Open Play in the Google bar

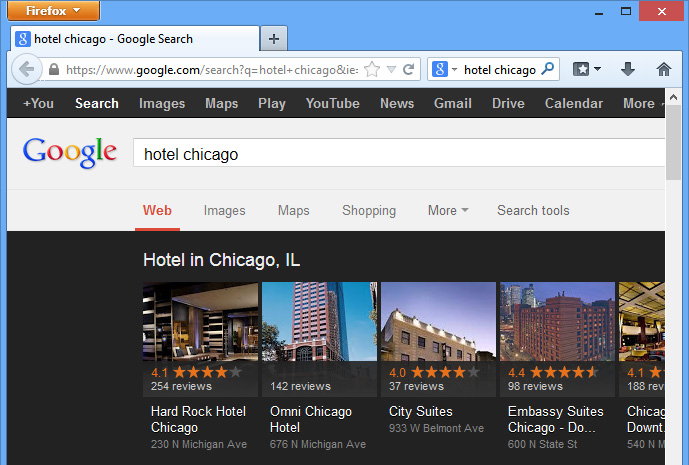click(272, 103)
